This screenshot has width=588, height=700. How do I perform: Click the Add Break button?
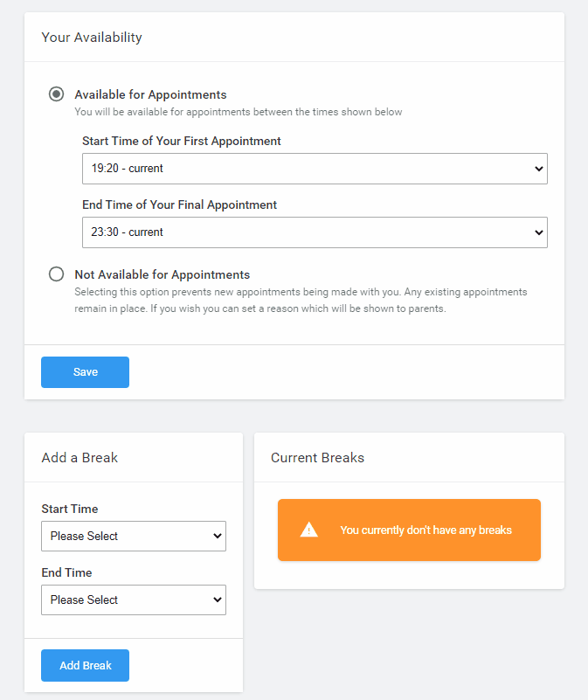pyautogui.click(x=85, y=665)
